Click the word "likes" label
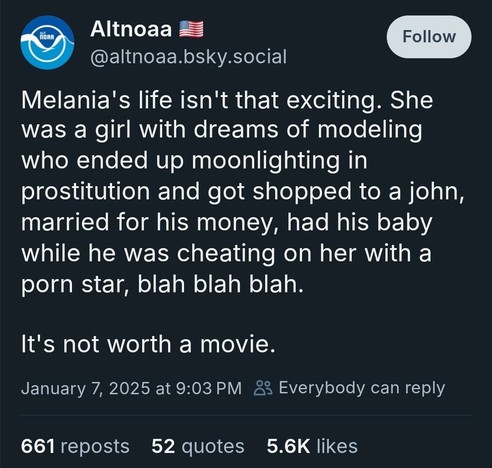 click(337, 446)
